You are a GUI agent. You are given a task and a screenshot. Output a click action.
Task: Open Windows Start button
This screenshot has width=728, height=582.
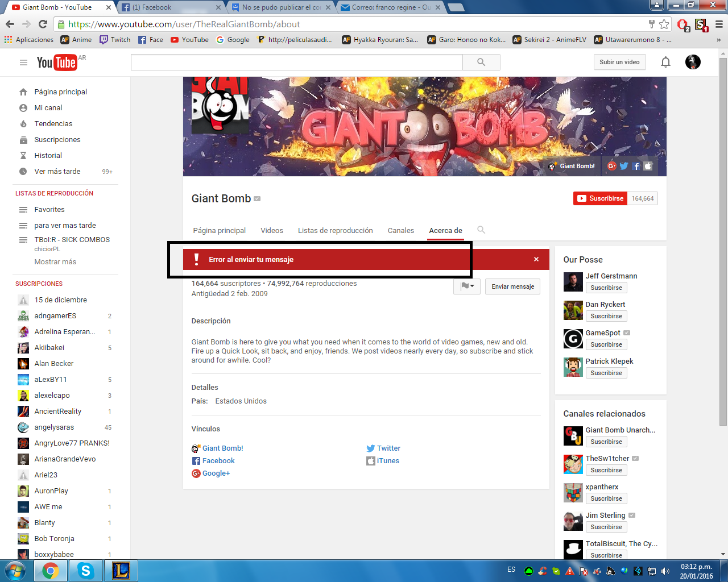pyautogui.click(x=15, y=571)
